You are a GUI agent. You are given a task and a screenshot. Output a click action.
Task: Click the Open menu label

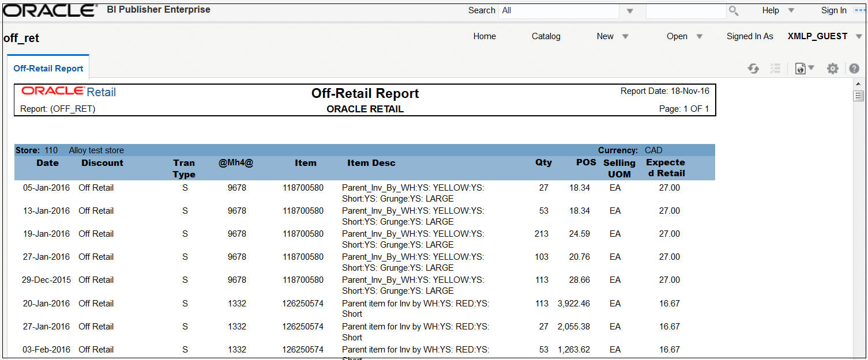tap(677, 36)
